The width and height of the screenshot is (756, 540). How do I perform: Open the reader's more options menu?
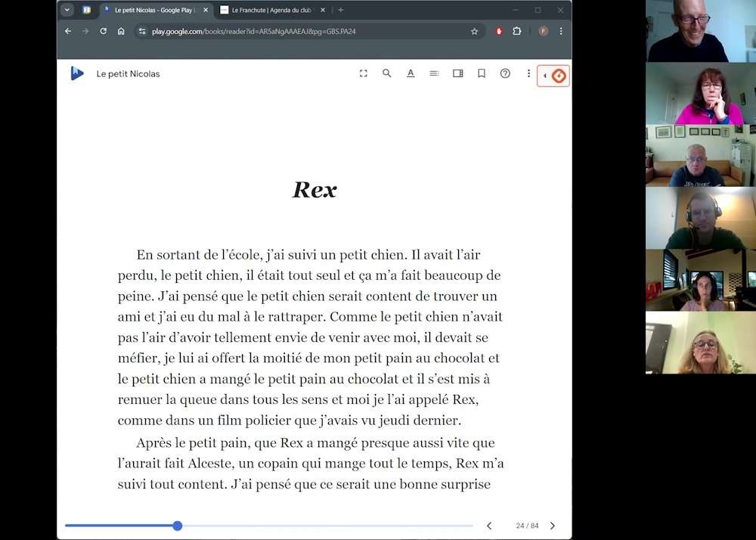click(x=528, y=73)
